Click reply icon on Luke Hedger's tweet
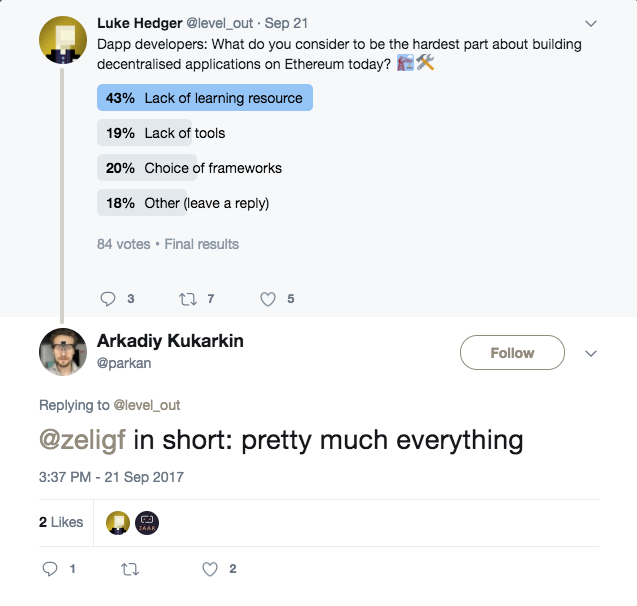 pos(108,299)
